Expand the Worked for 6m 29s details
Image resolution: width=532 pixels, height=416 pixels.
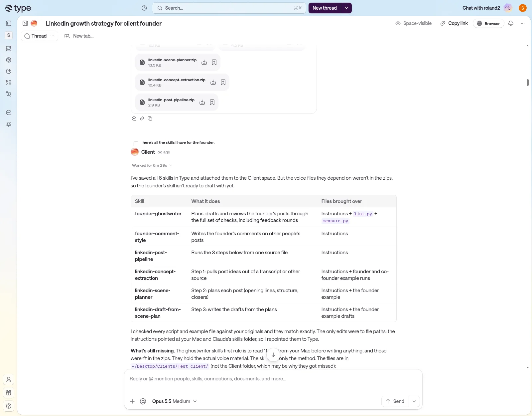(152, 165)
